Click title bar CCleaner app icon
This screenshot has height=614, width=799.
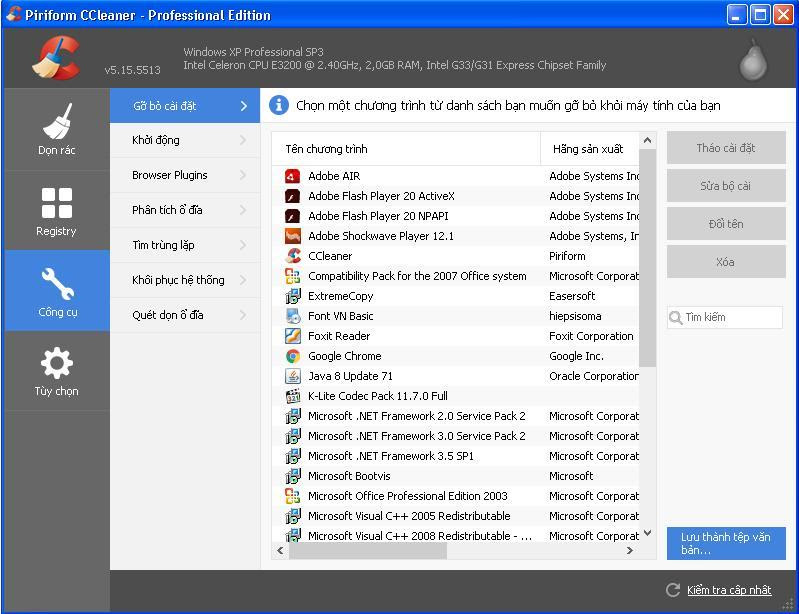click(x=14, y=14)
